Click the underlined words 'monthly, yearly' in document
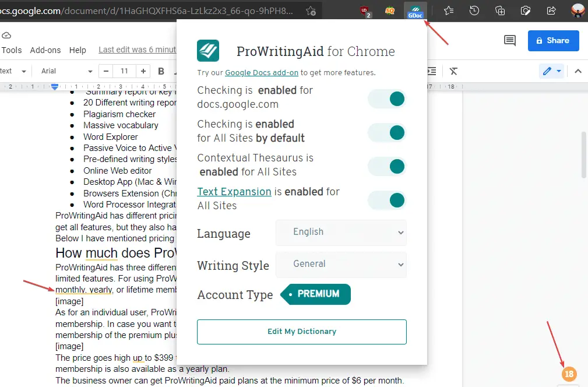Screen dimensions: 588x387 [84, 290]
